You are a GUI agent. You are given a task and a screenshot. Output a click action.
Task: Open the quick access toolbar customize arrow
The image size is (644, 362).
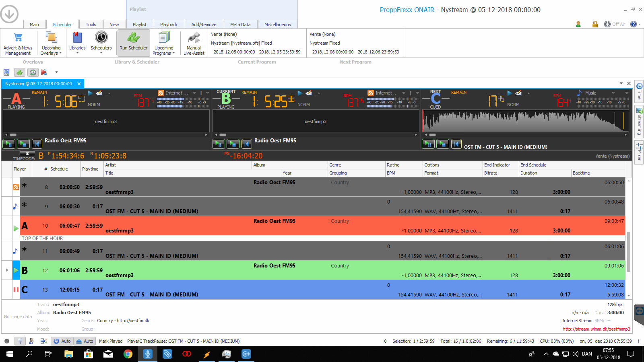click(x=56, y=72)
